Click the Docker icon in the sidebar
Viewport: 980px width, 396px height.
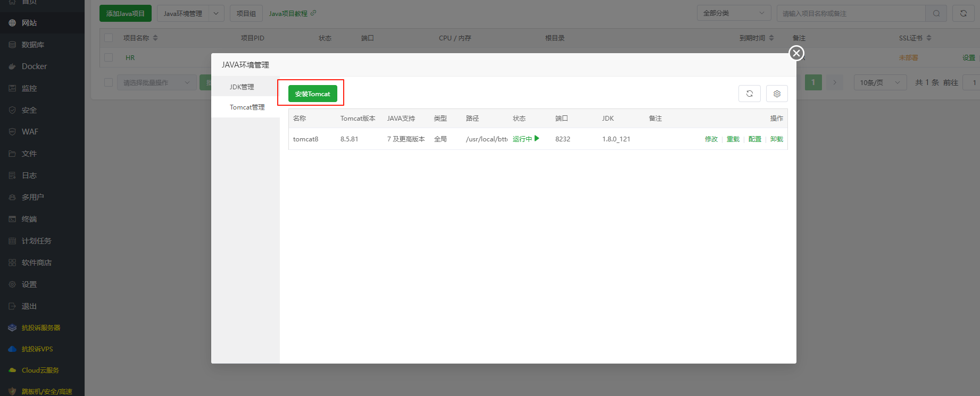12,66
